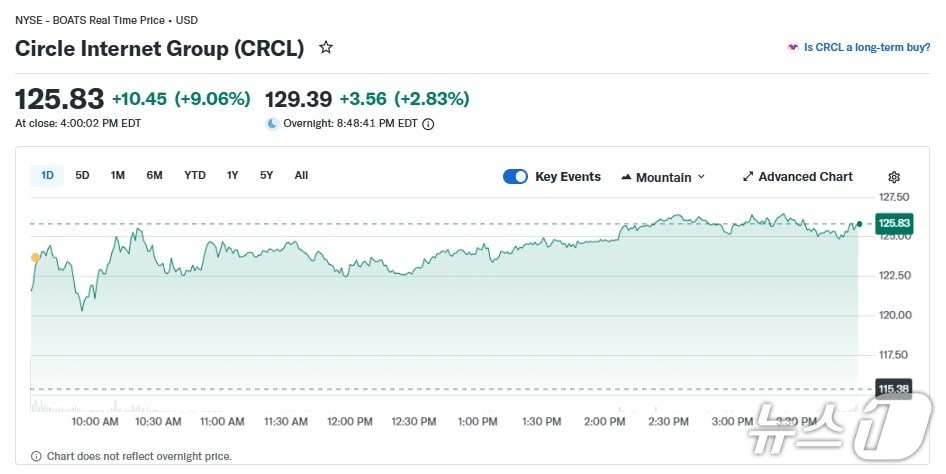Switch to the 1Y range tab
946x474 pixels.
[233, 176]
